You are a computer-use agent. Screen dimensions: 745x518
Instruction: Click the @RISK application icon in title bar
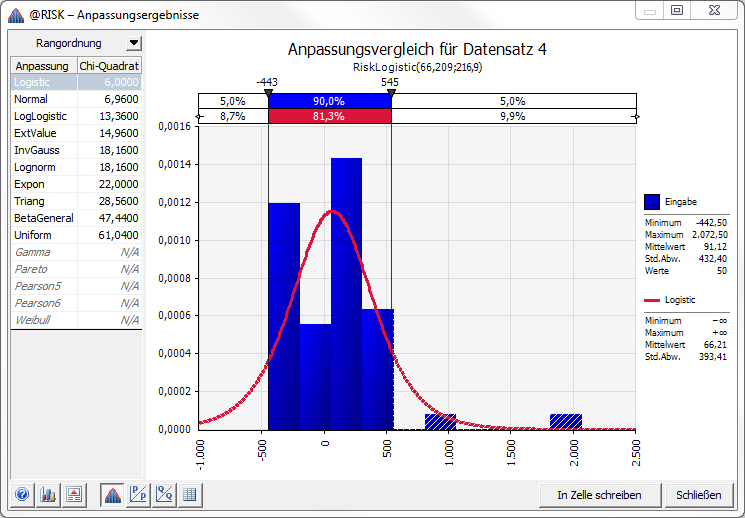tap(16, 15)
